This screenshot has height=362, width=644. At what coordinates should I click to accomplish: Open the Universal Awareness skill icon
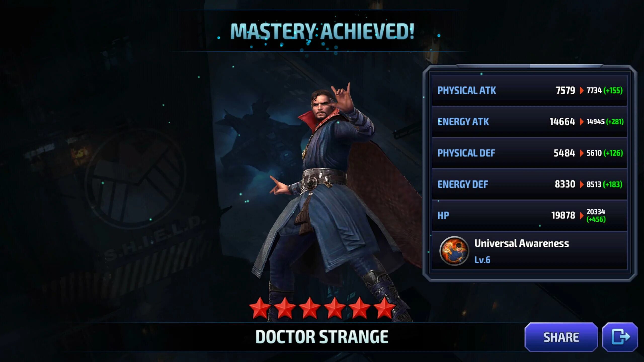[454, 251]
